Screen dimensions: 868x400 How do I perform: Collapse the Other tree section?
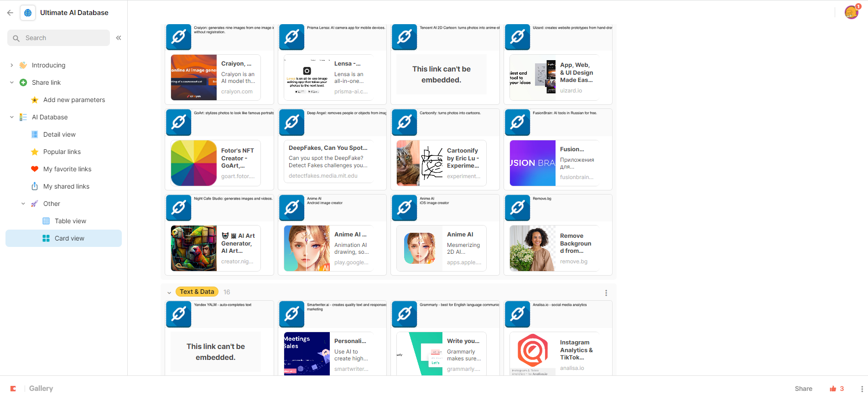[x=23, y=204]
